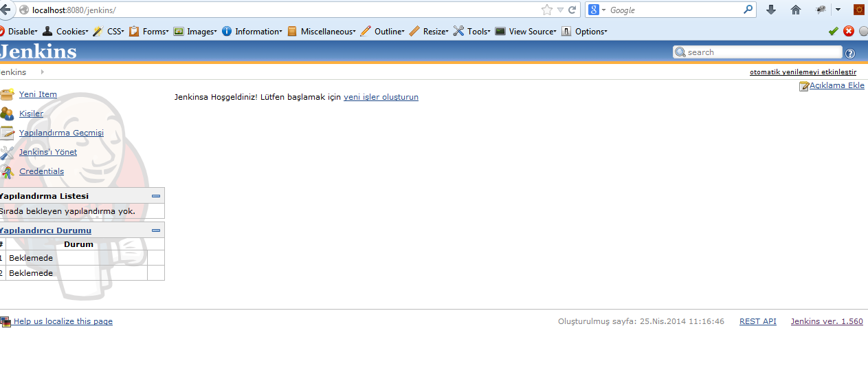Click the Jenkins'i Yönet tools icon
The width and height of the screenshot is (868, 377).
(x=7, y=152)
